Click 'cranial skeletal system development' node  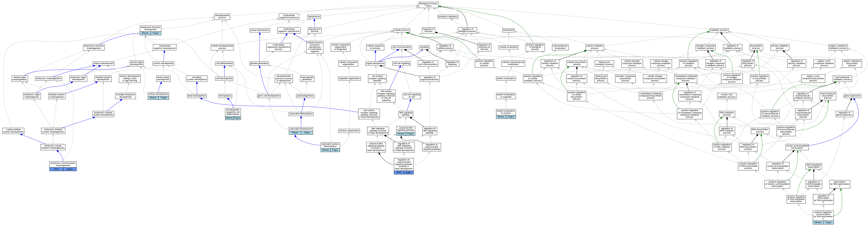click(x=13, y=131)
